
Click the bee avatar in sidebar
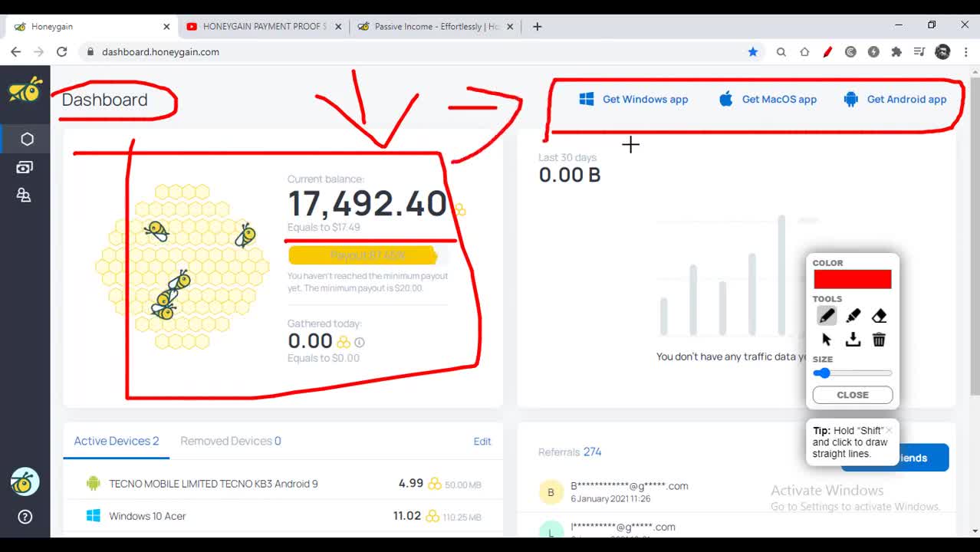click(x=25, y=481)
